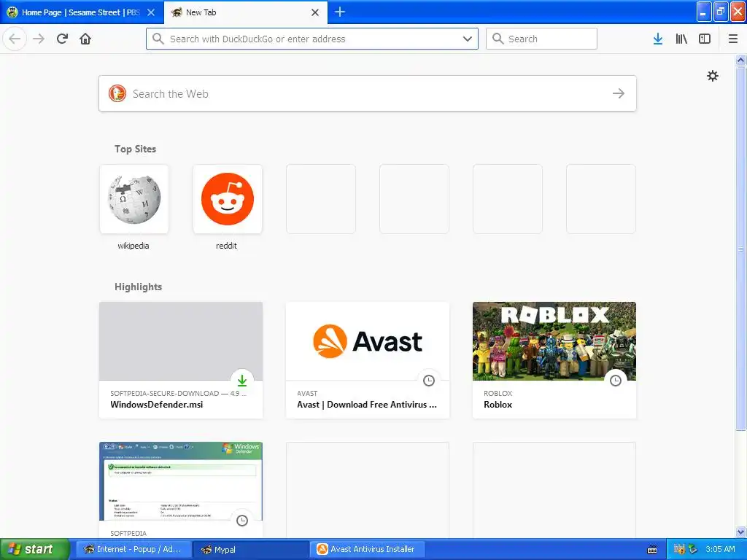Open the hamburger application menu
The height and width of the screenshot is (560, 747).
(x=733, y=39)
